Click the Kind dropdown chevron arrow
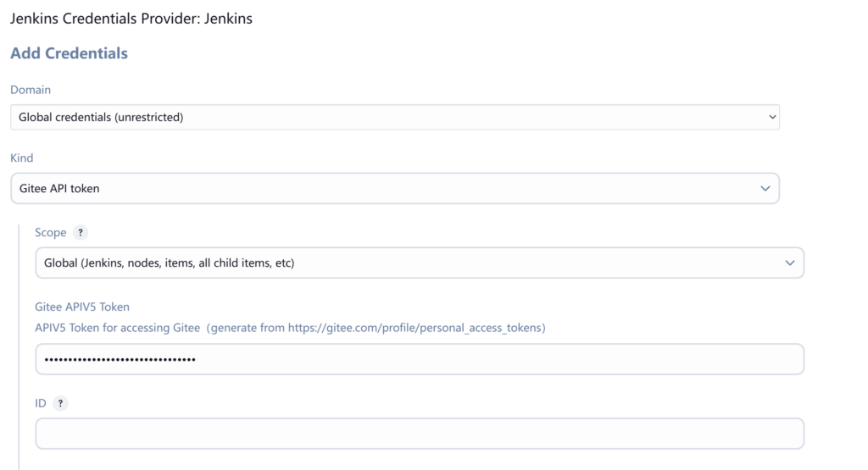The image size is (868, 470). tap(765, 188)
